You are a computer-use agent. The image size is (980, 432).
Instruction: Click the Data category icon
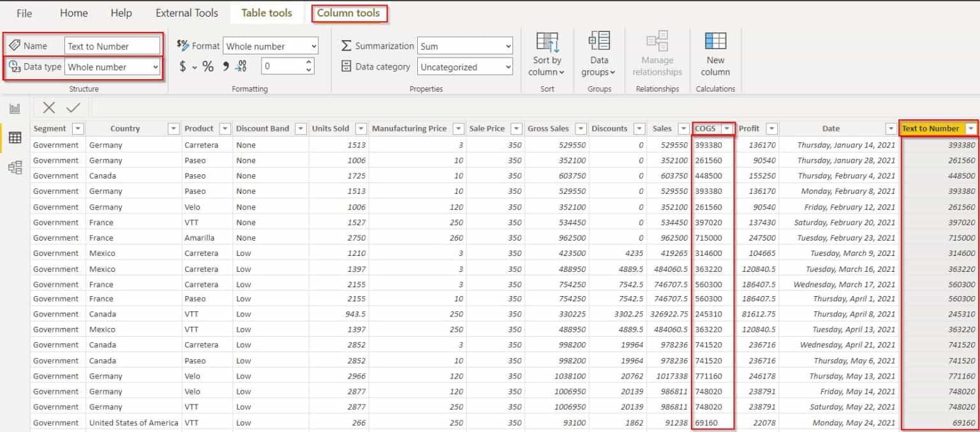coord(346,66)
